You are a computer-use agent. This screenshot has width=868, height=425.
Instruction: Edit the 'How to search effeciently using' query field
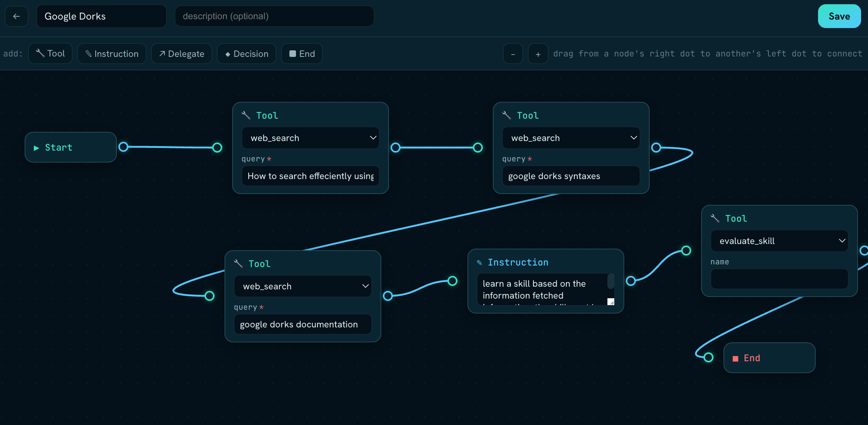point(311,176)
